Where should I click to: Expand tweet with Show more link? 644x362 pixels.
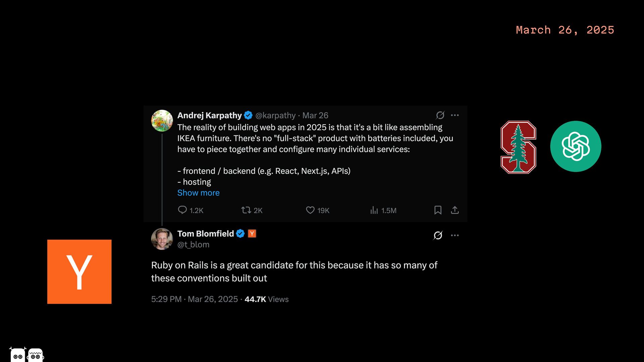click(x=198, y=193)
